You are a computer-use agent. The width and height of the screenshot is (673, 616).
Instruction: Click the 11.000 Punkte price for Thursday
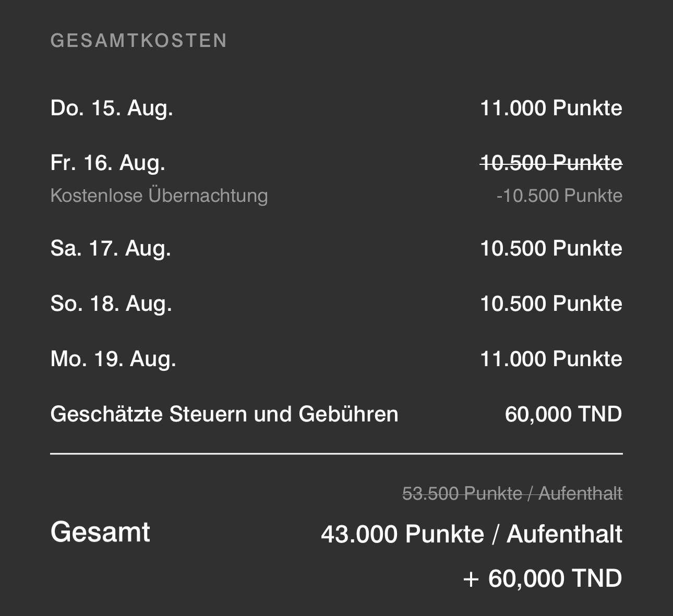tap(551, 108)
